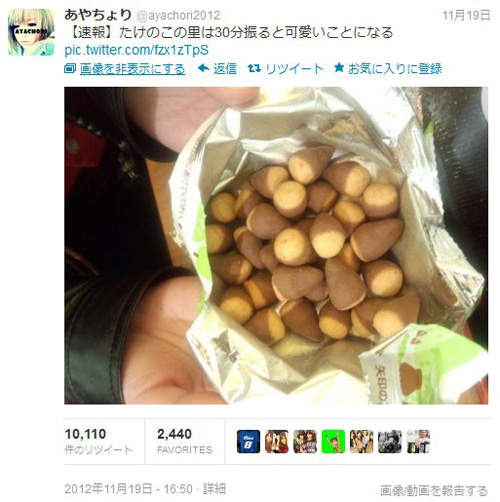This screenshot has height=502, width=500.
Task: Click the favorite star icon
Action: click(339, 68)
